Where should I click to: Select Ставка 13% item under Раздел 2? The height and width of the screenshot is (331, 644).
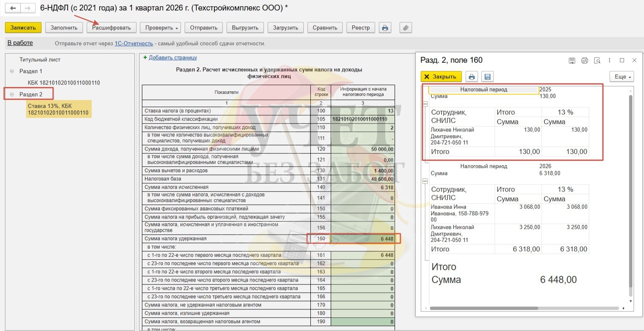[x=58, y=110]
